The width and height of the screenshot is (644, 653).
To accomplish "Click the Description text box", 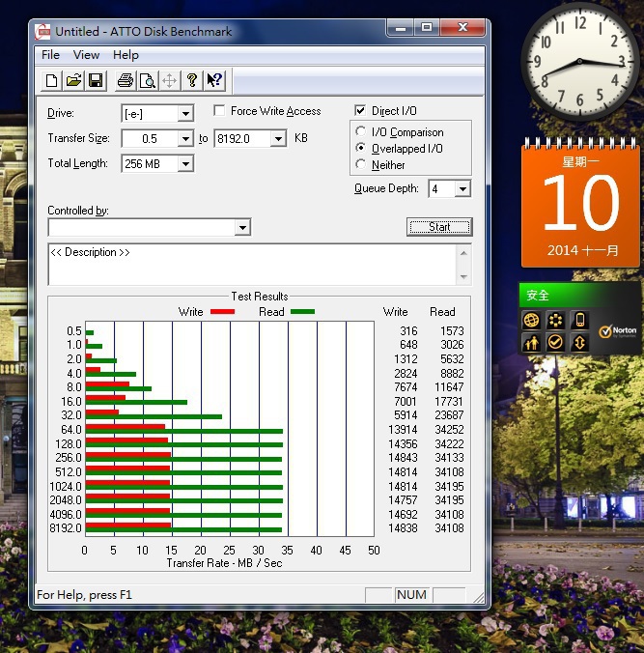I will 252,265.
